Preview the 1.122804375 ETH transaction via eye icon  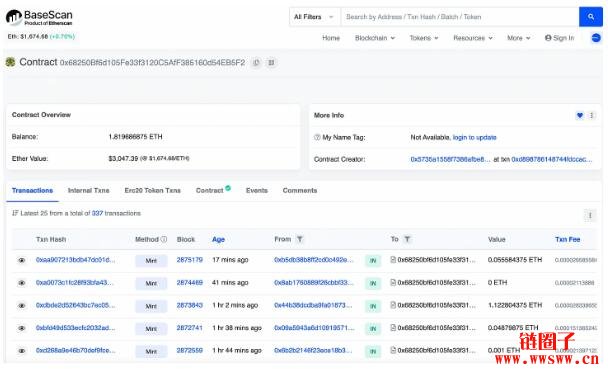click(x=22, y=306)
